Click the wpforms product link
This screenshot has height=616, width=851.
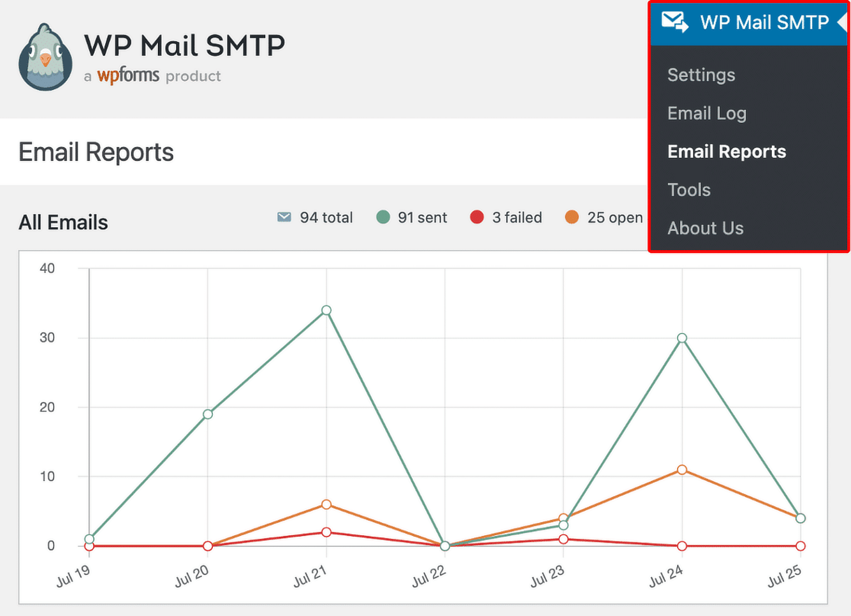coord(127,75)
